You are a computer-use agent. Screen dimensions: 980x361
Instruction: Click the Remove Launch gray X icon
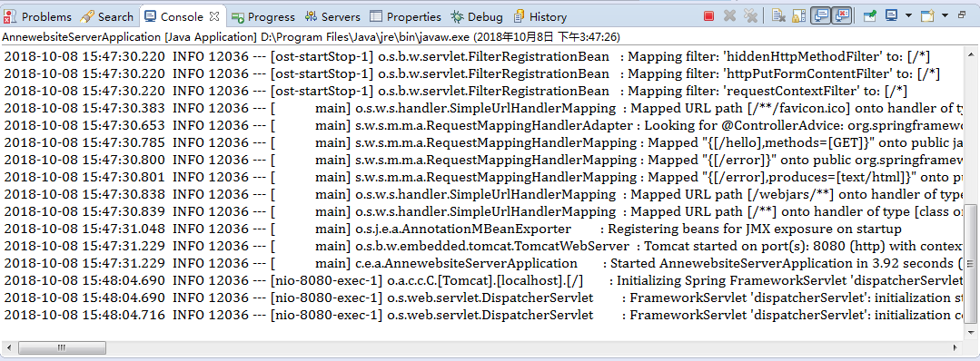728,16
